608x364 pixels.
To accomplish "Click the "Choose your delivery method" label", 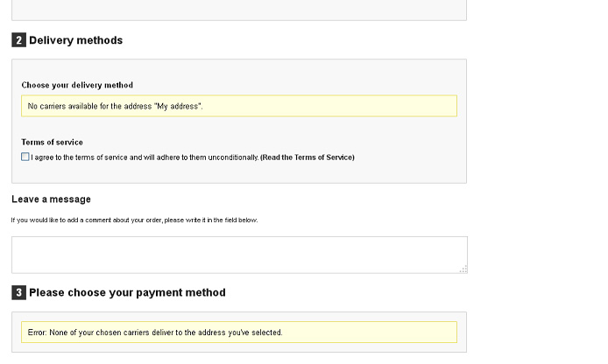I will coord(77,85).
